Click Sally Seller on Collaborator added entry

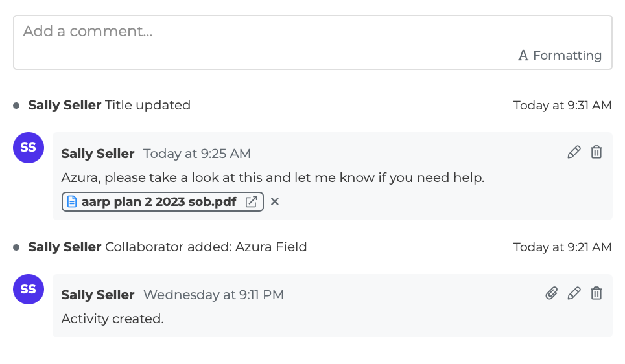point(65,247)
